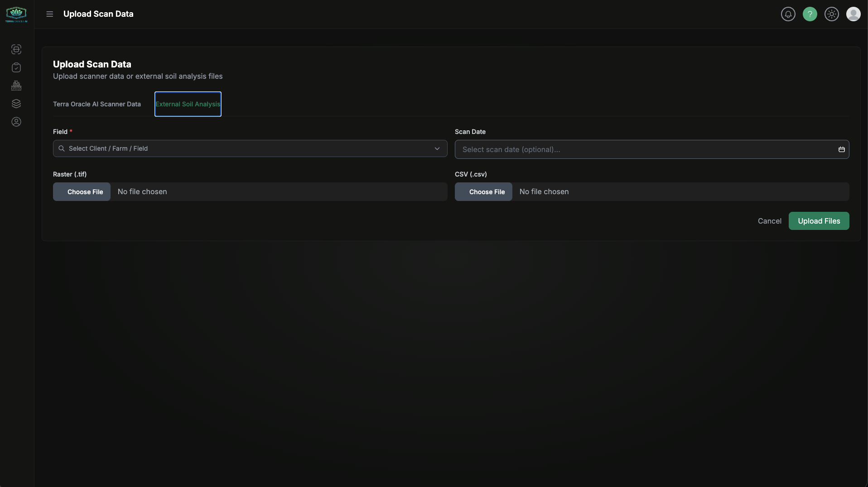This screenshot has width=868, height=487.
Task: Open the profile avatar menu
Action: tap(853, 14)
